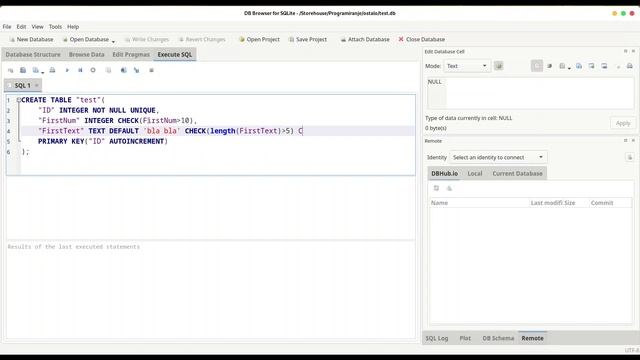Select the DBHub.io tab
The height and width of the screenshot is (360, 640).
444,173
